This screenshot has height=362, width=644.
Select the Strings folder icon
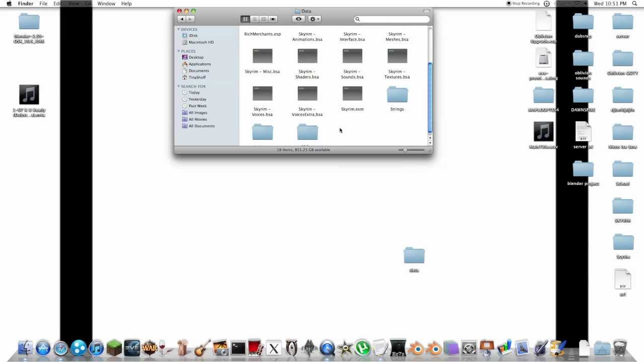pos(397,95)
